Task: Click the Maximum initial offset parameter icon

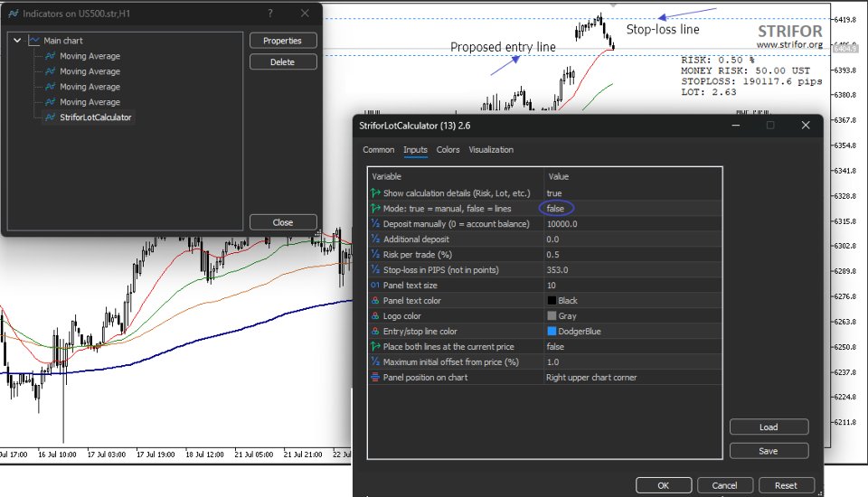Action: [375, 362]
